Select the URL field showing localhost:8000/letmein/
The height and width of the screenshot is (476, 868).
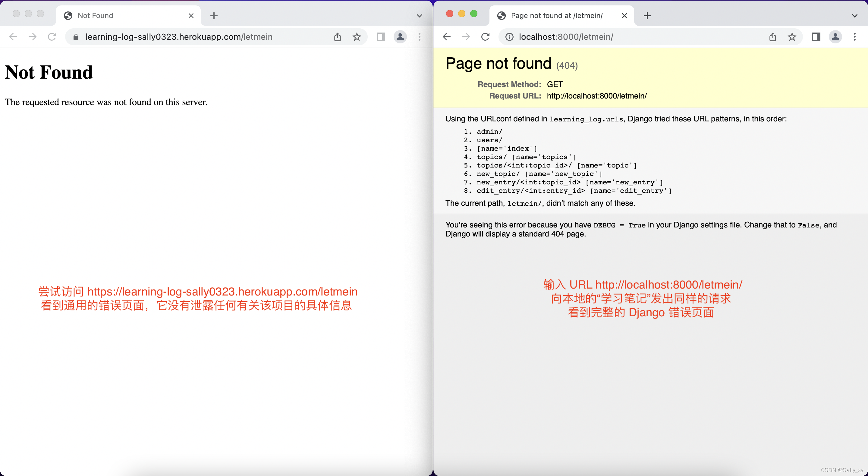[x=566, y=37]
